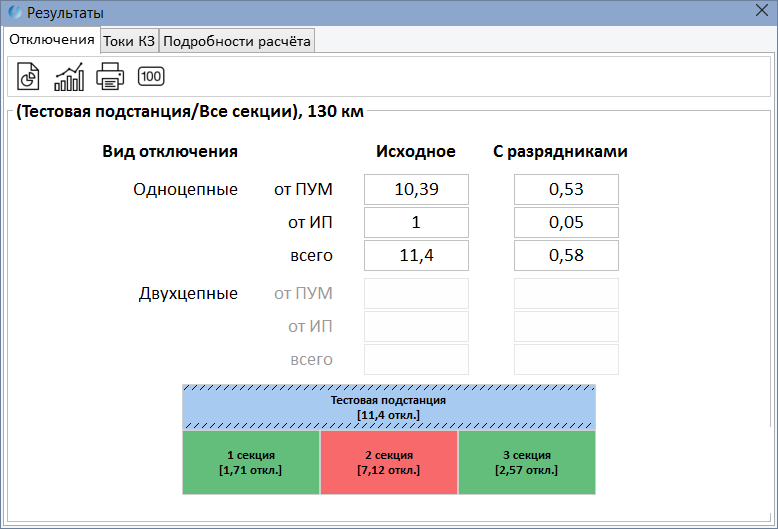This screenshot has height=529, width=778.
Task: Open the Подробности расчёта tab
Action: click(x=237, y=41)
